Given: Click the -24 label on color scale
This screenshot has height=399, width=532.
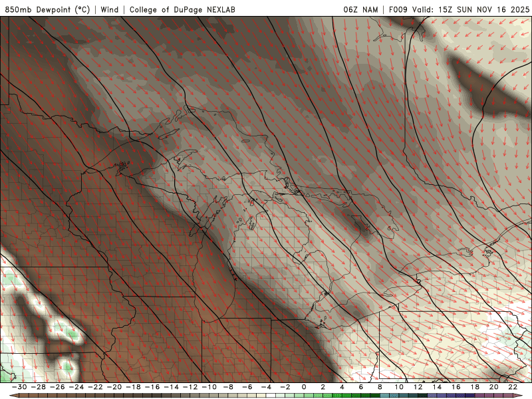Looking at the screenshot, I should pos(76,387).
